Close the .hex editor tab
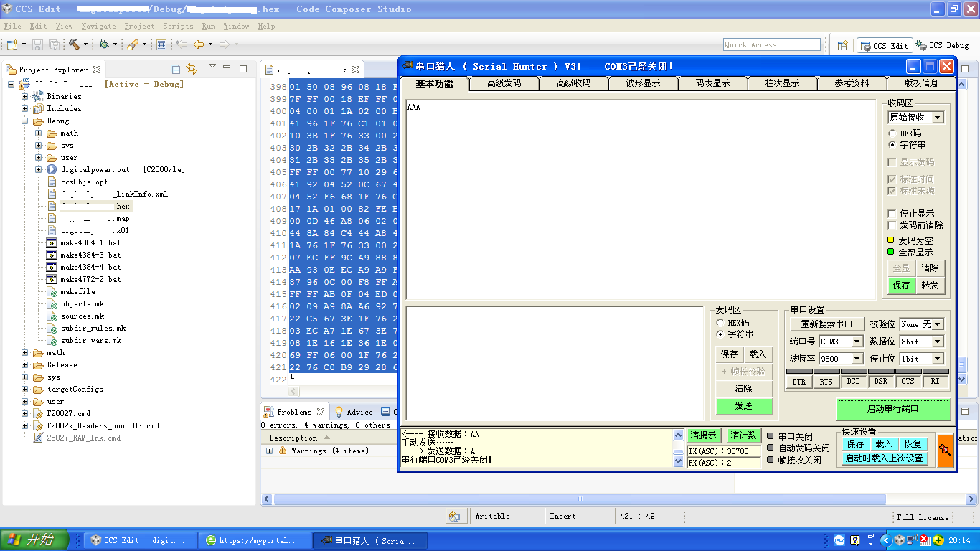This screenshot has width=980, height=551. (355, 70)
